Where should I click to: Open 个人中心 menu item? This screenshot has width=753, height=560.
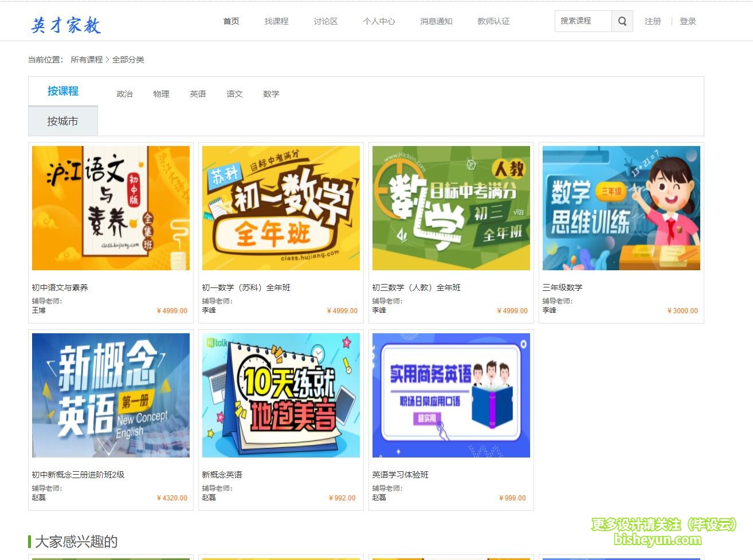379,21
